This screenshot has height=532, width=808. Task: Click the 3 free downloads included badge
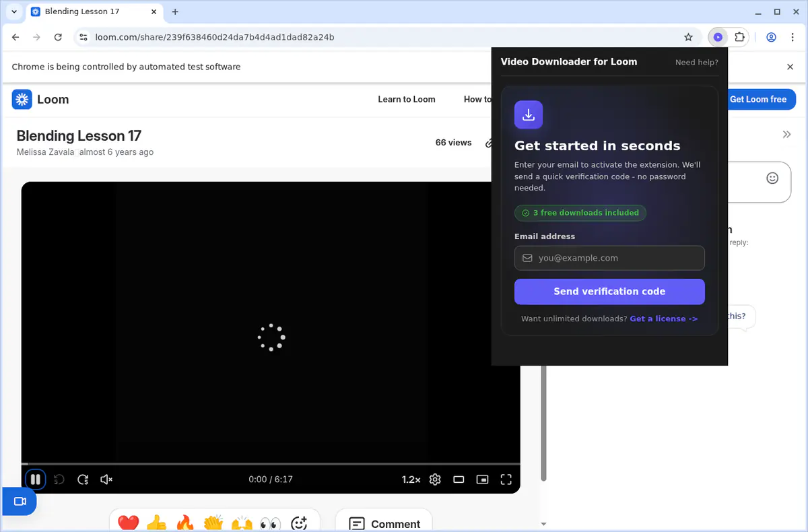(x=580, y=213)
